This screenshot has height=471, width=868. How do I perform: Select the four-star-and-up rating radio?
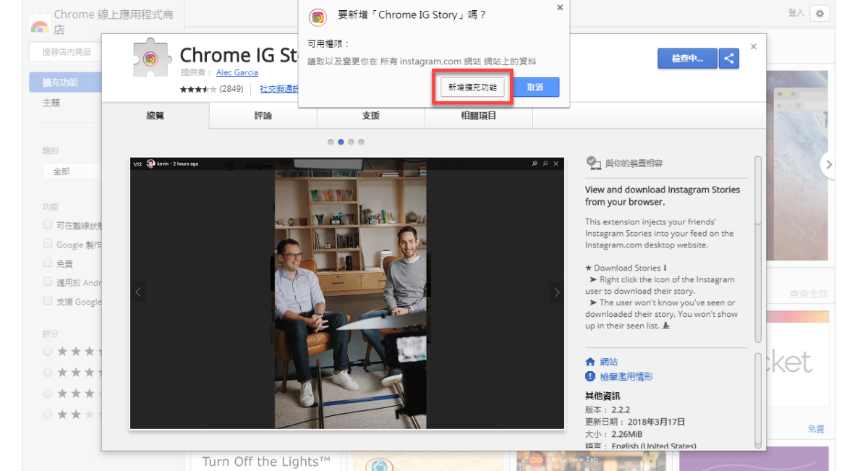pyautogui.click(x=48, y=372)
